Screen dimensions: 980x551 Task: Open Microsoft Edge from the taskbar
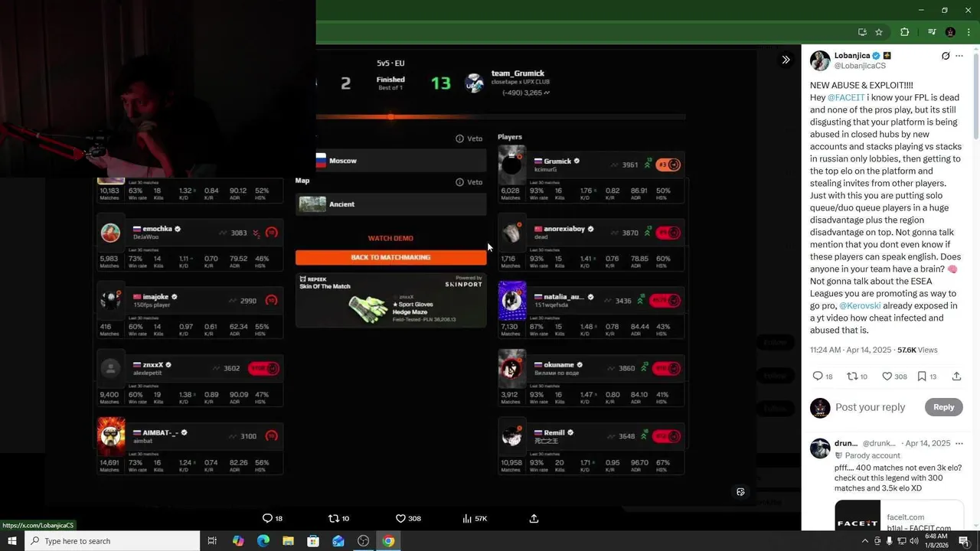(263, 541)
